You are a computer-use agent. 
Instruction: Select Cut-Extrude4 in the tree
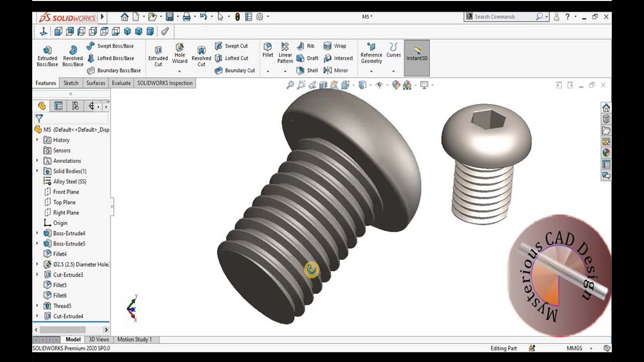tap(63, 316)
